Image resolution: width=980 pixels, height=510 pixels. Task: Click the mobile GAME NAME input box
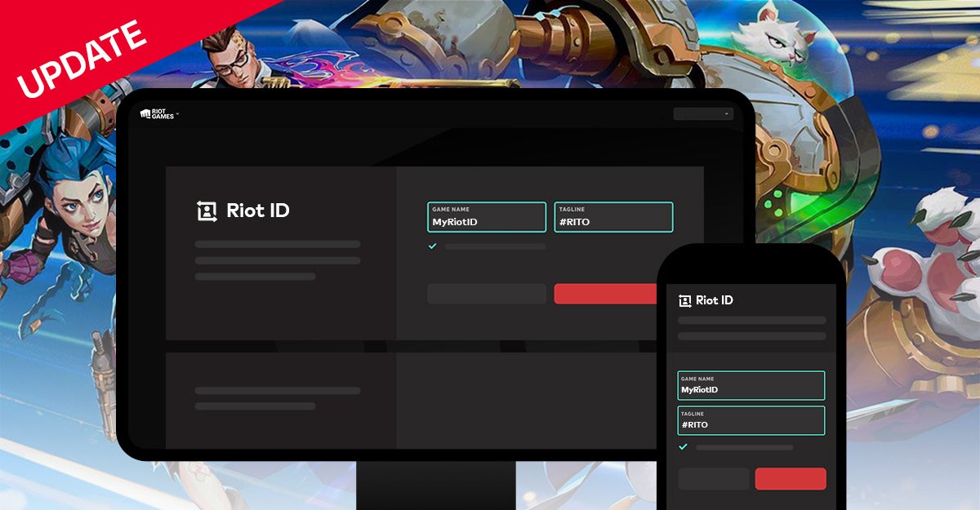point(751,385)
